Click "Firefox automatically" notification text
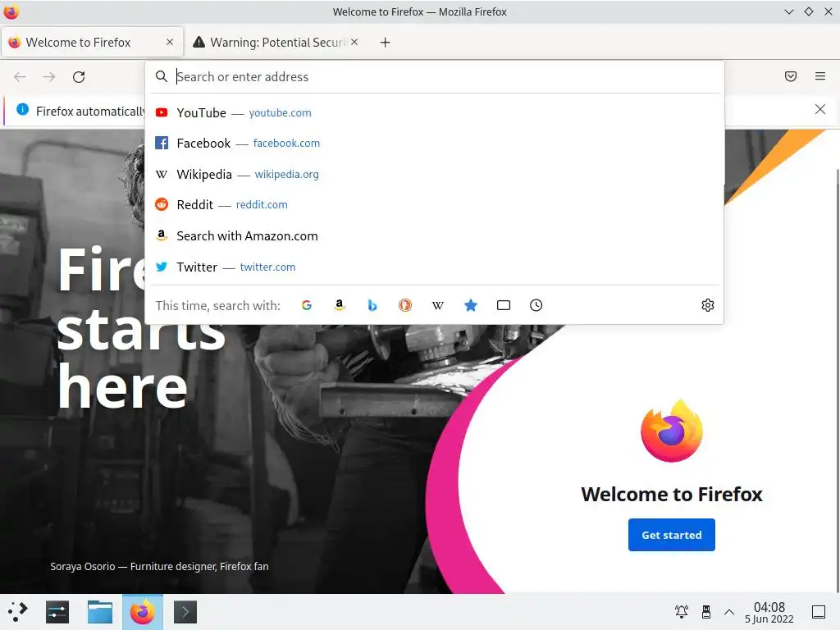Image resolution: width=840 pixels, height=630 pixels. (90, 111)
